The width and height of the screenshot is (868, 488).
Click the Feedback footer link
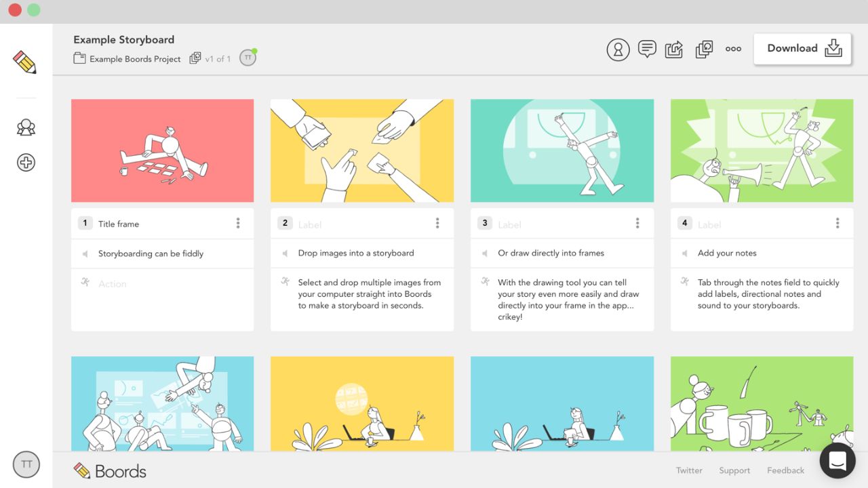pyautogui.click(x=785, y=470)
